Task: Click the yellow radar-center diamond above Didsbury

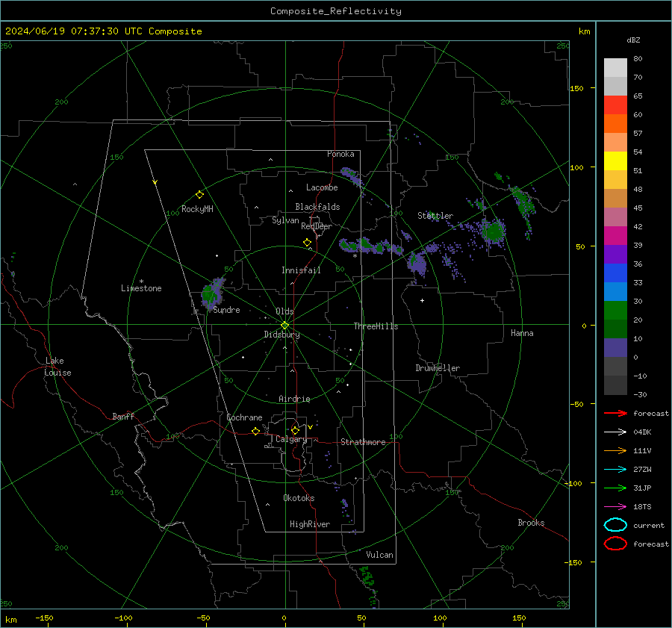Action: (284, 326)
